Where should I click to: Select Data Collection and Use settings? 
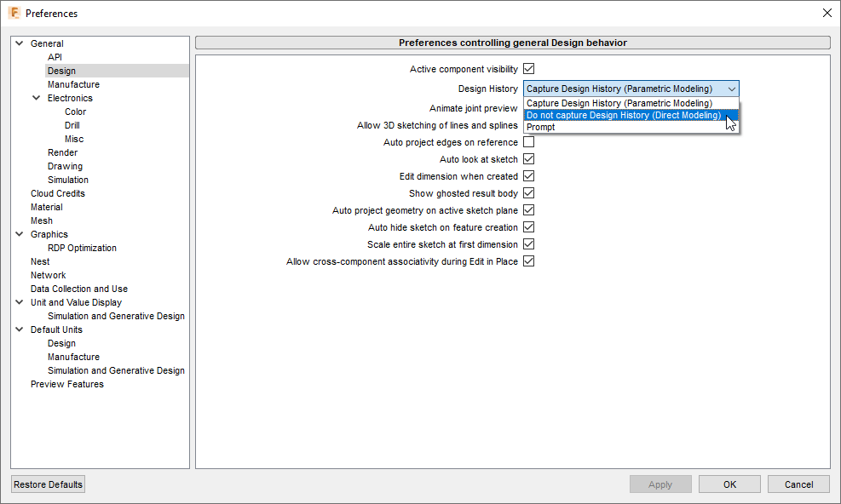pos(78,289)
